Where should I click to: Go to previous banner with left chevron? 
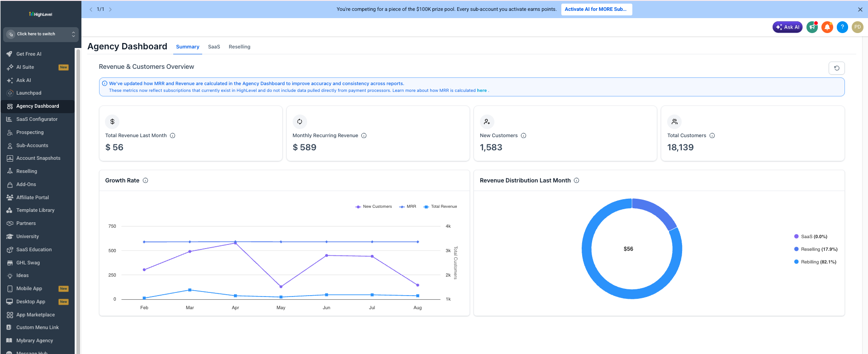(x=91, y=9)
